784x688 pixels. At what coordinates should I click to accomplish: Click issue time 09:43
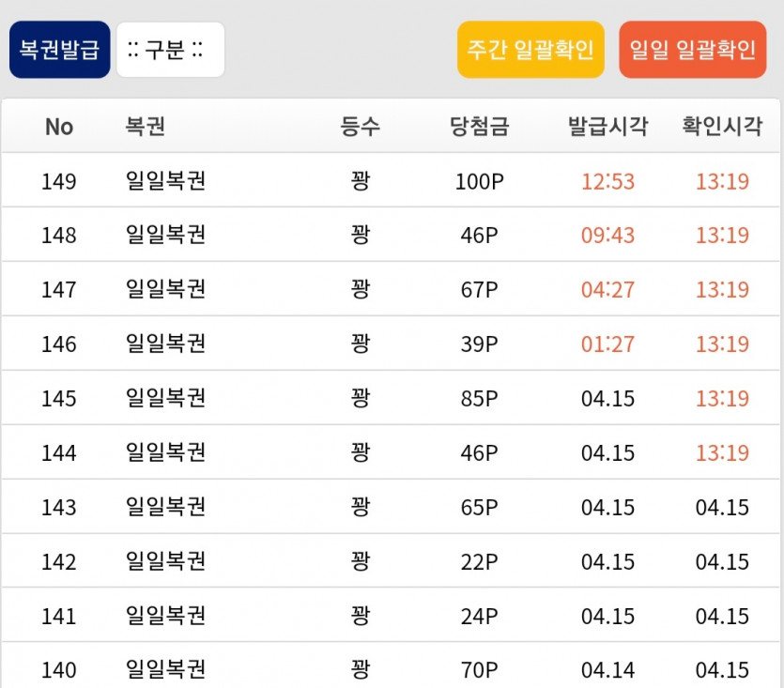608,236
